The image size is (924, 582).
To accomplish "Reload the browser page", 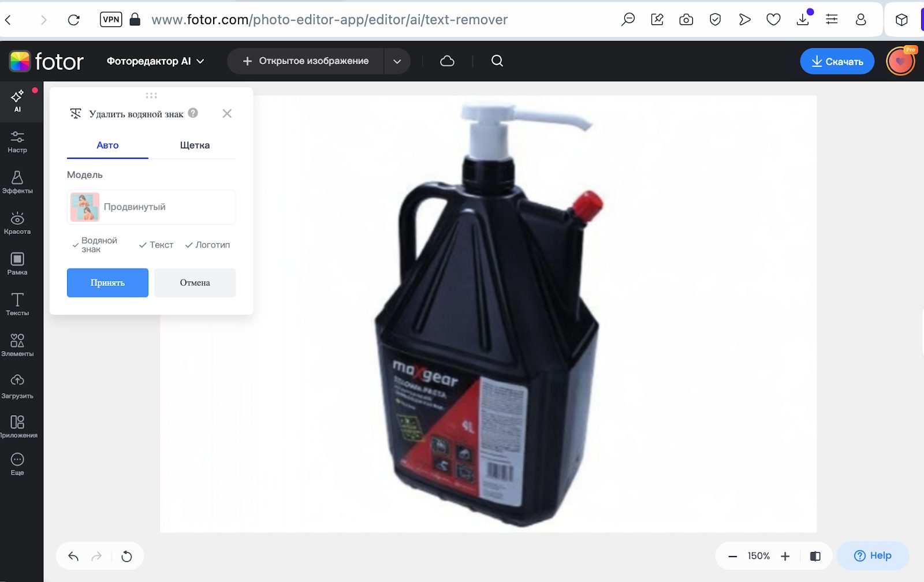I will click(x=73, y=20).
